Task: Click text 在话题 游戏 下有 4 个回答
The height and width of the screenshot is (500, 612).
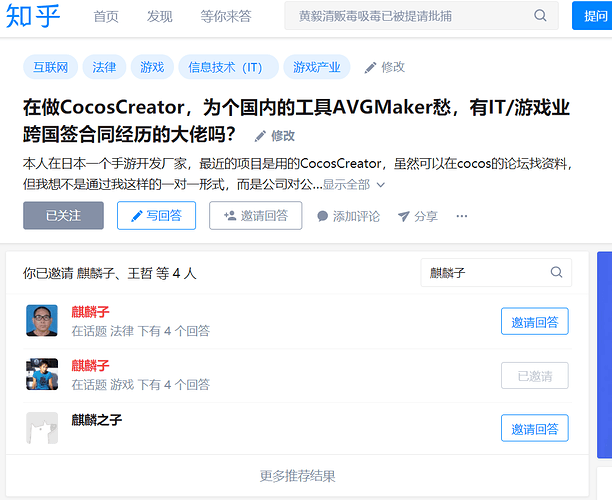Action: (141, 385)
